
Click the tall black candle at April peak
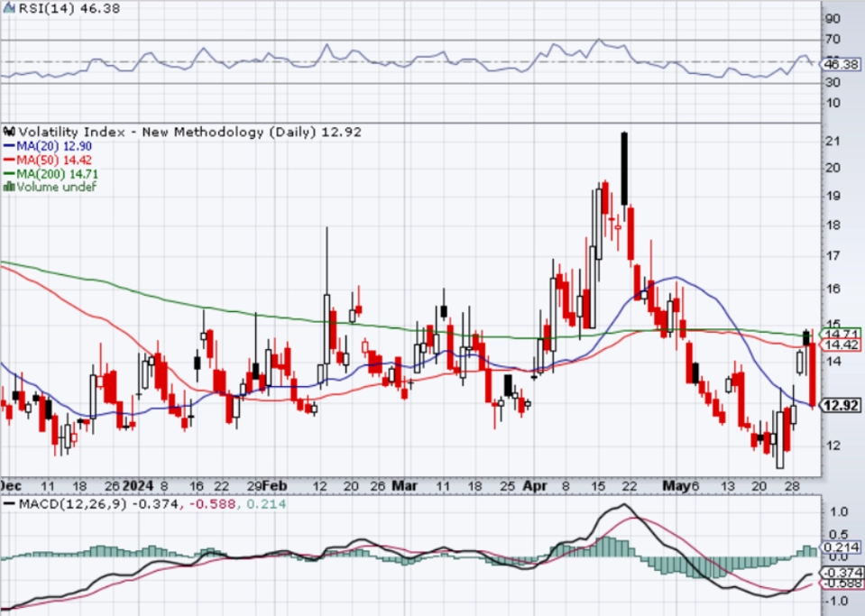point(624,169)
